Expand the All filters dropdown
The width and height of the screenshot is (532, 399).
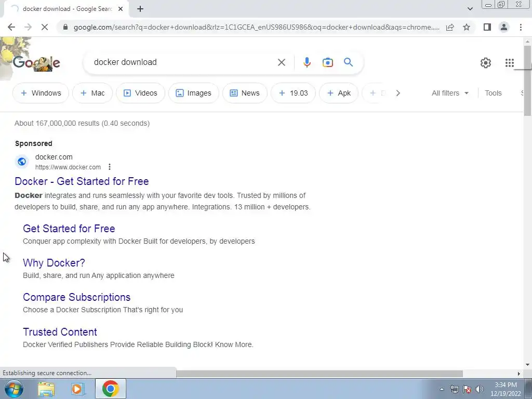(450, 93)
